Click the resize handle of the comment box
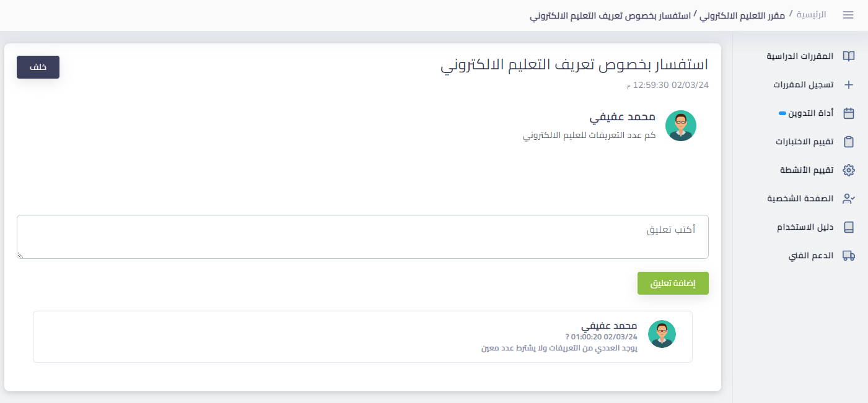The width and height of the screenshot is (868, 403). pos(20,255)
